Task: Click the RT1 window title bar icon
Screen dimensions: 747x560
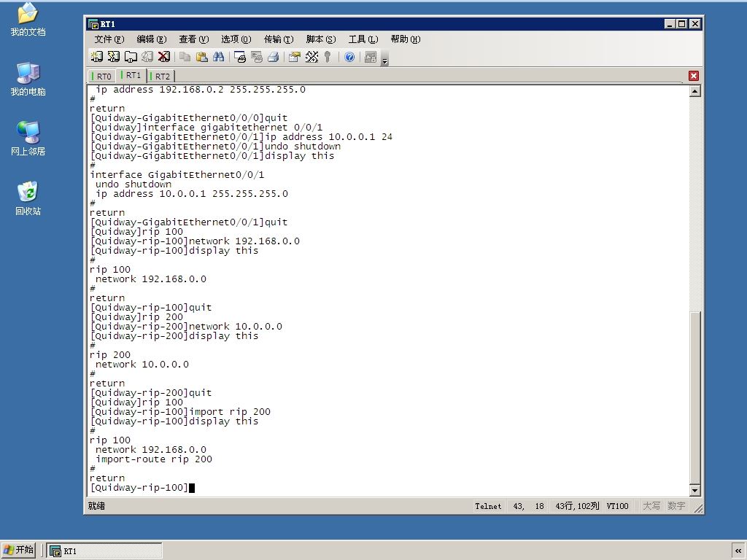Action: pyautogui.click(x=93, y=24)
